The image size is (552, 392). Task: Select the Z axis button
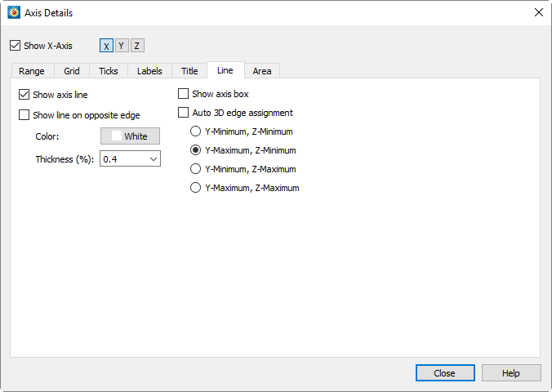point(137,46)
